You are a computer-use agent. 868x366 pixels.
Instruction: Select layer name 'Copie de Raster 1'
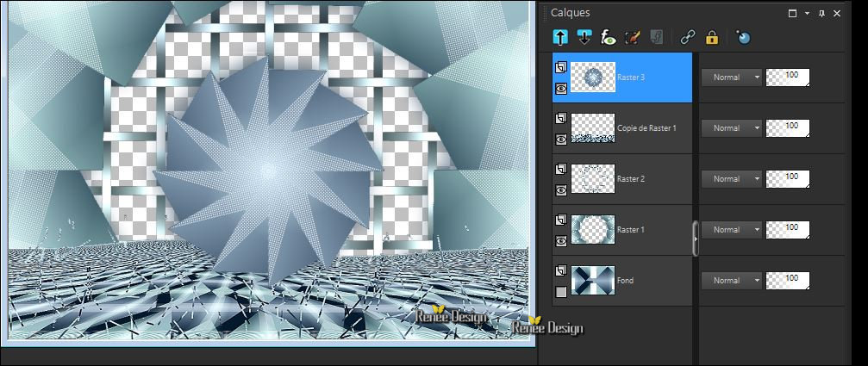click(x=647, y=128)
